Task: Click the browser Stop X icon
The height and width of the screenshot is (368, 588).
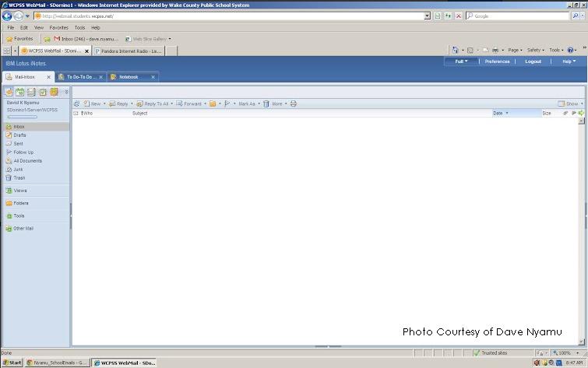Action: (458, 16)
